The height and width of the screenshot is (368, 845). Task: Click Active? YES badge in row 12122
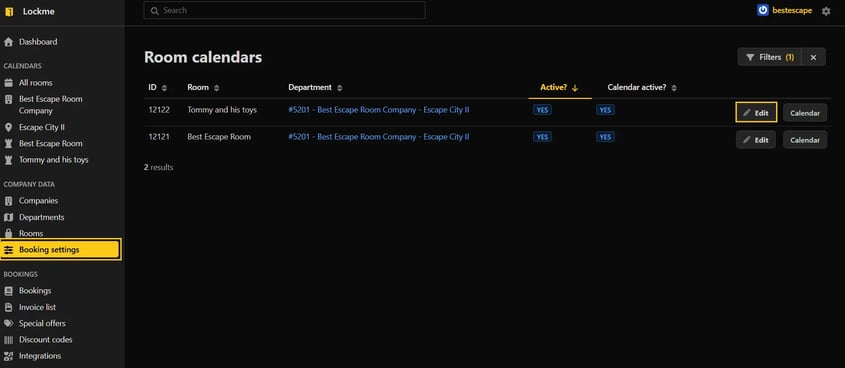(542, 110)
